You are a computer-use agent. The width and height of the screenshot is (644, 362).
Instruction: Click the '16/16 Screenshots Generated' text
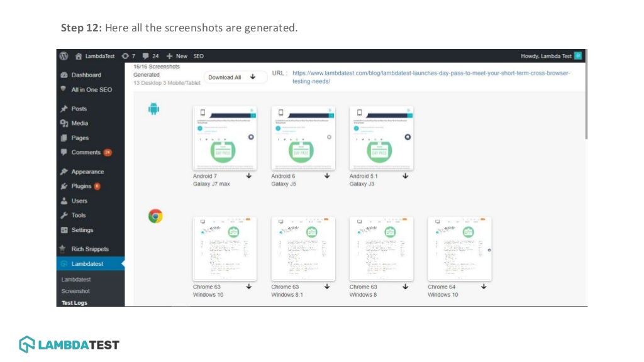tap(157, 70)
